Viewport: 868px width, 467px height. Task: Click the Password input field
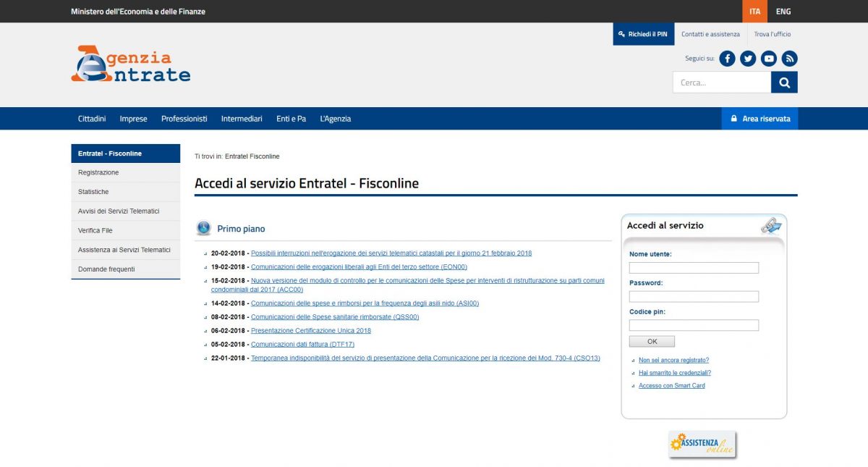pyautogui.click(x=694, y=297)
